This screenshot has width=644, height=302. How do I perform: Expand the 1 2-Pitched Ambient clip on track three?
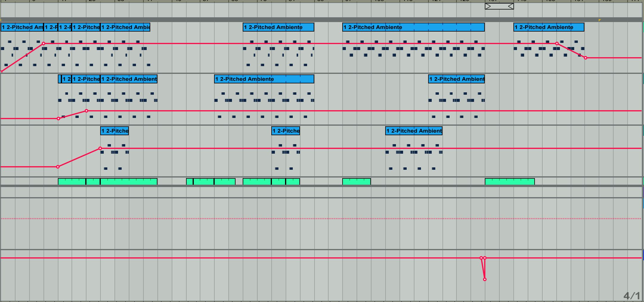[414, 131]
